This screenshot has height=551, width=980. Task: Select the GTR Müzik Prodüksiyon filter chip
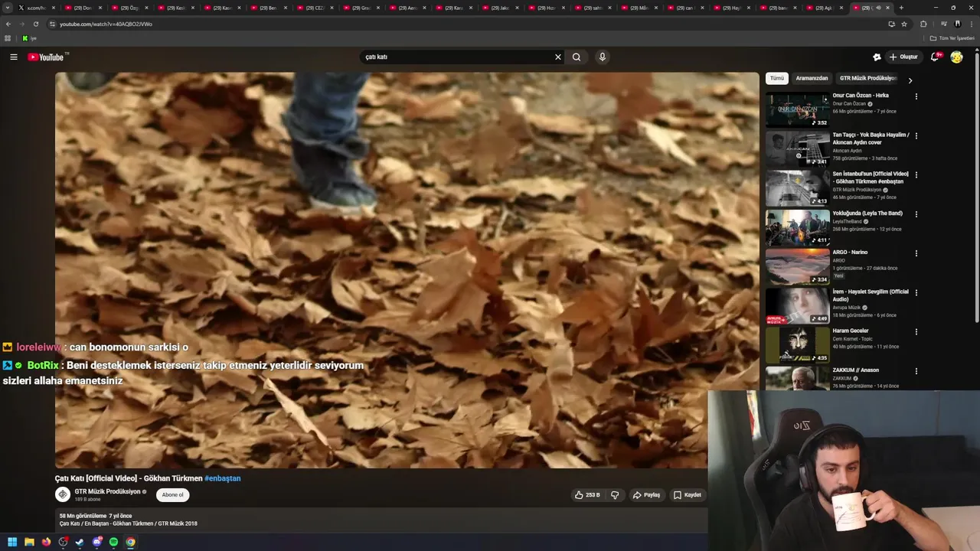[x=868, y=78]
